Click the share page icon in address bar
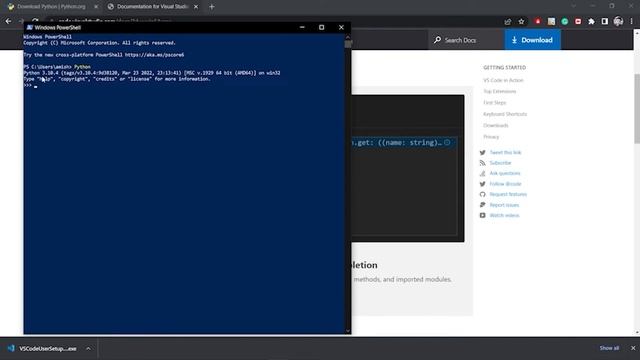The width and height of the screenshot is (640, 360). 507,21
